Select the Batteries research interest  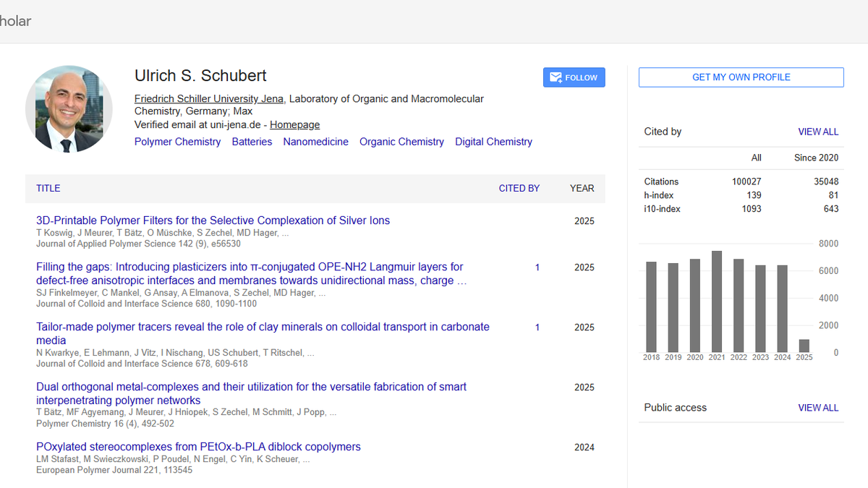click(252, 142)
